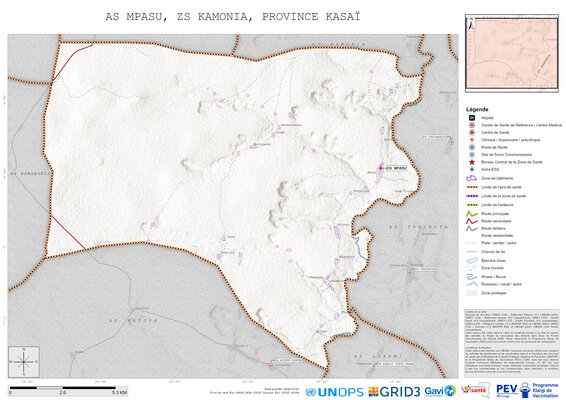Viewport: 566px width, 400px height.
Task: Pick the Clinique / dispensaire legend symbol
Action: 471,140
